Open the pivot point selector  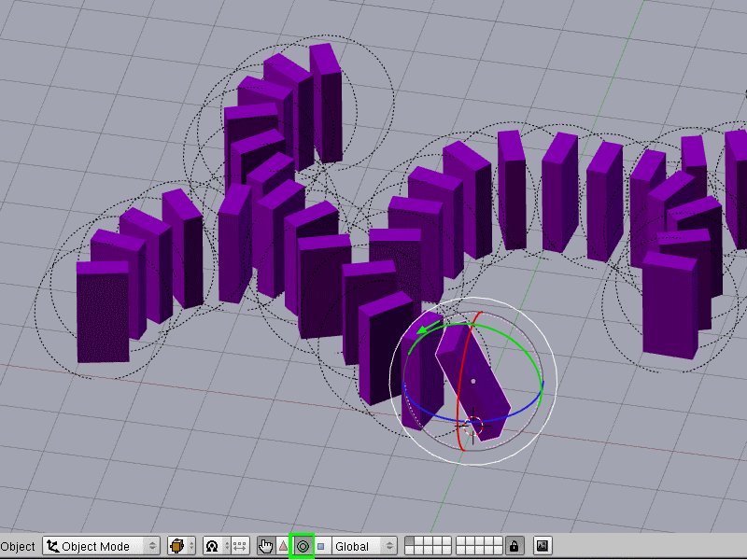tap(214, 546)
